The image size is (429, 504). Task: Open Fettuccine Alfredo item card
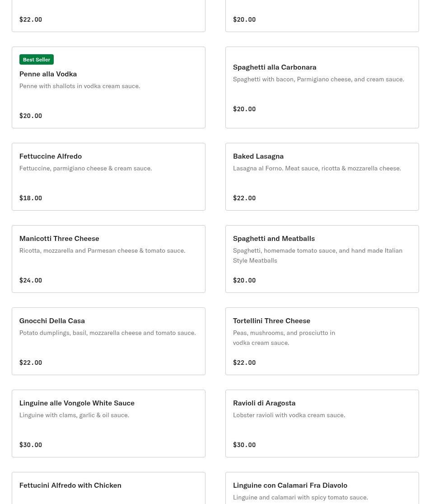[51, 156]
